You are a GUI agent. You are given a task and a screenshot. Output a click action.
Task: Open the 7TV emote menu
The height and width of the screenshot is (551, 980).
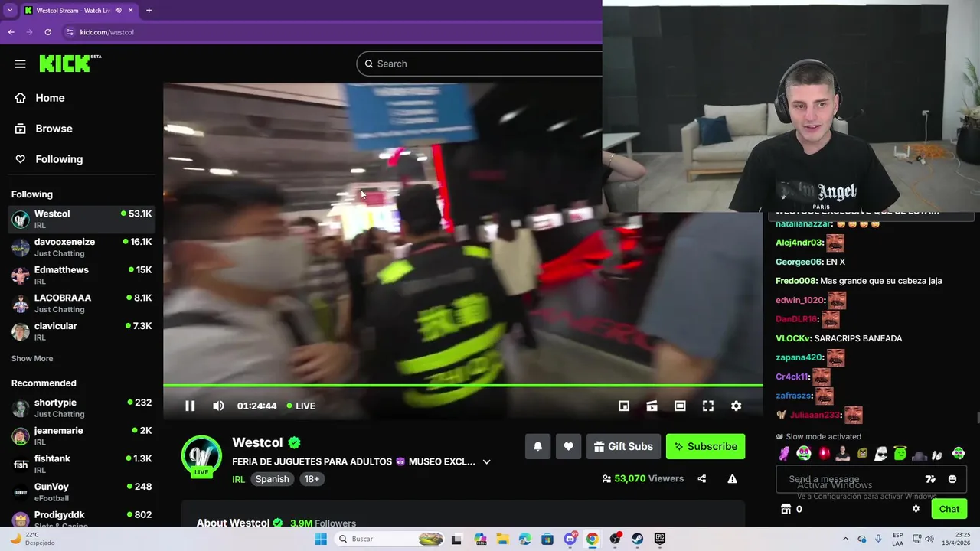pyautogui.click(x=930, y=479)
